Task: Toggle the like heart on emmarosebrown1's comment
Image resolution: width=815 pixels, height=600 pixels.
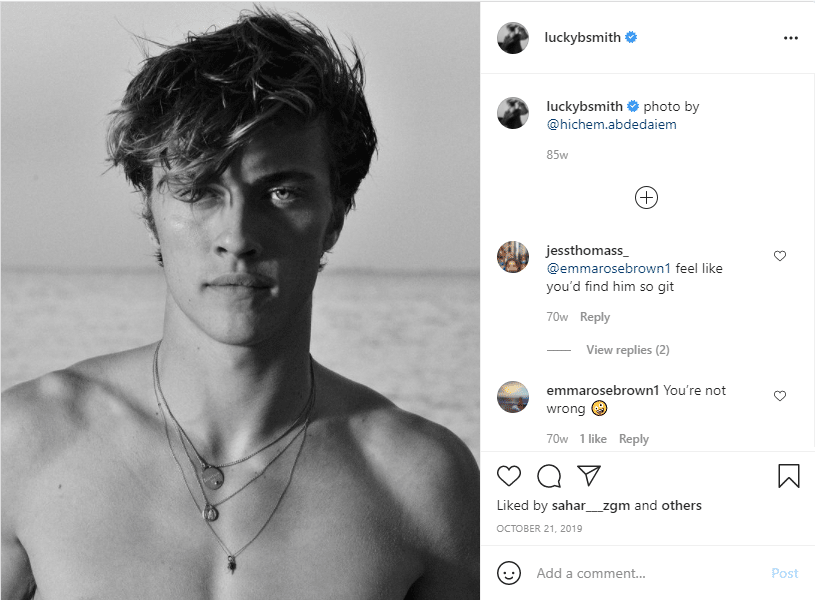Action: pos(780,396)
